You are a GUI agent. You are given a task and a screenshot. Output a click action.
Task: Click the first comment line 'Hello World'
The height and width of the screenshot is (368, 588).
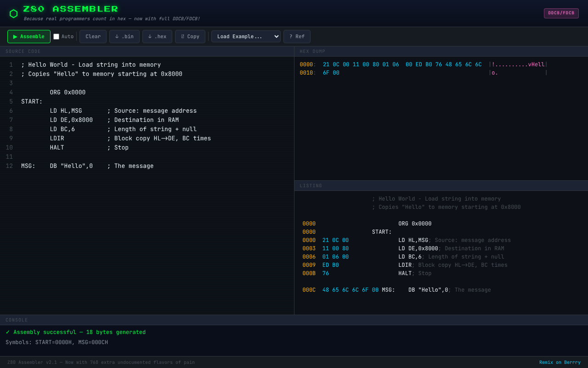pos(91,65)
